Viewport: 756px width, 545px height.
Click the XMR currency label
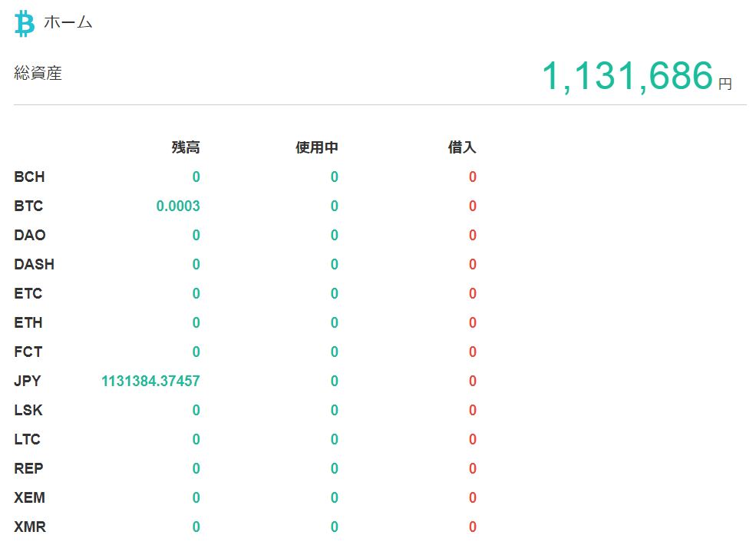click(30, 527)
